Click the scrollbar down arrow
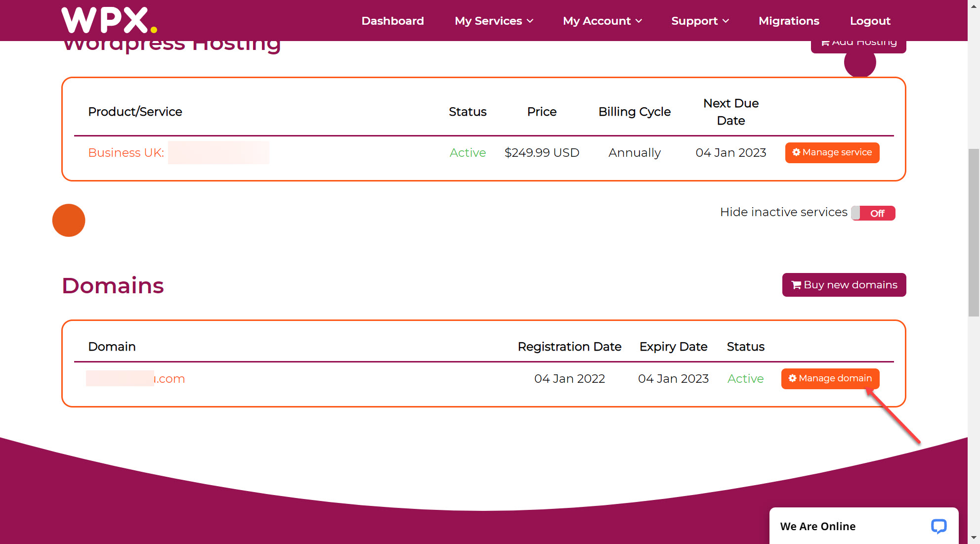980x544 pixels. tap(974, 538)
